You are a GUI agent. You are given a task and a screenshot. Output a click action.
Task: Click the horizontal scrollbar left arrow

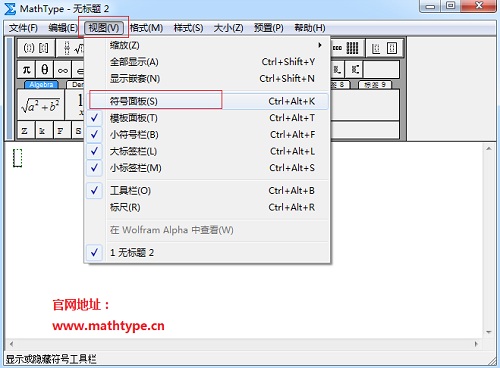11,344
